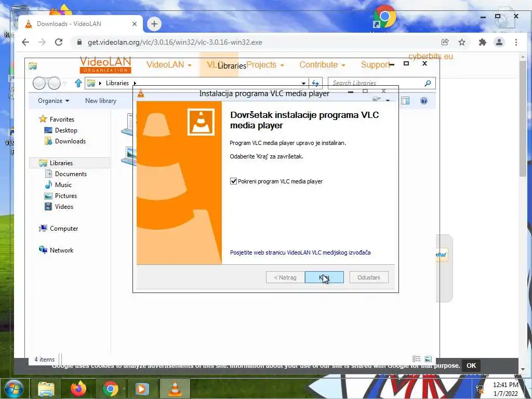532x399 pixels.
Task: Click the refresh icon beside address bar
Action: 315,83
